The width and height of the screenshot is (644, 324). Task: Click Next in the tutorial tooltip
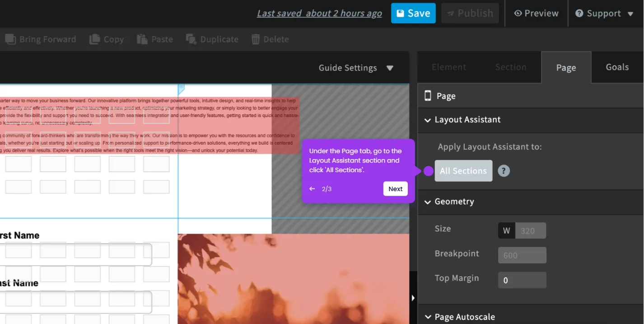tap(395, 189)
